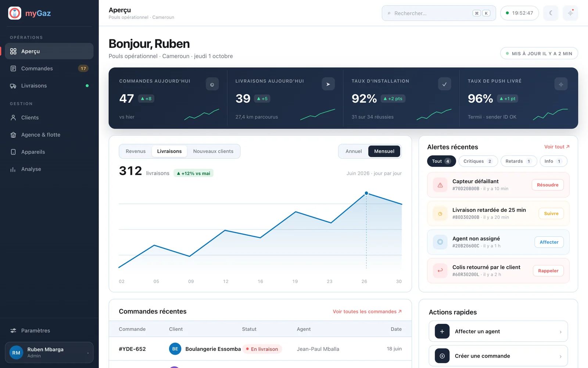Click the 19:52:47 clock status pill
The height and width of the screenshot is (368, 588).
[x=519, y=13]
